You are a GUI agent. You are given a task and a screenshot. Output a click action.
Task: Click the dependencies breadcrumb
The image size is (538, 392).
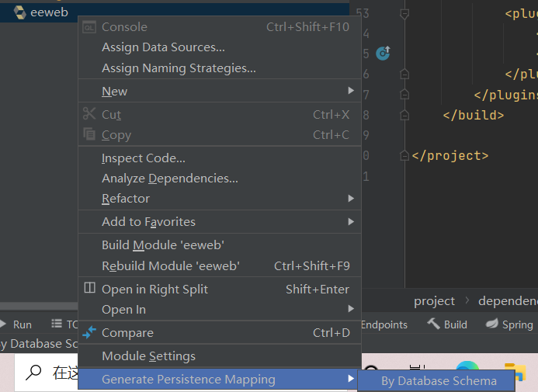[x=508, y=301]
